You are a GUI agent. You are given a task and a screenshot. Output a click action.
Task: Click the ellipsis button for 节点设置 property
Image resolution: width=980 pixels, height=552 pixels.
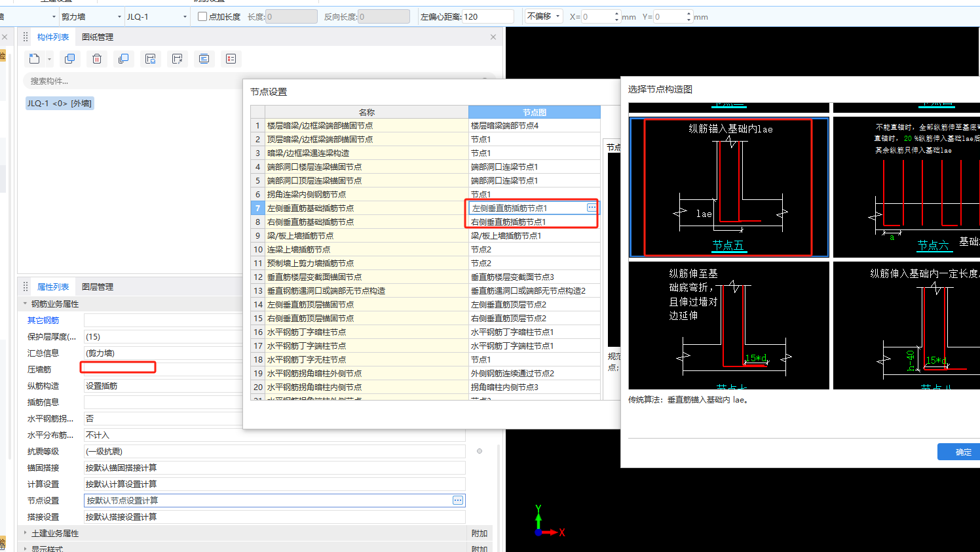pos(458,500)
